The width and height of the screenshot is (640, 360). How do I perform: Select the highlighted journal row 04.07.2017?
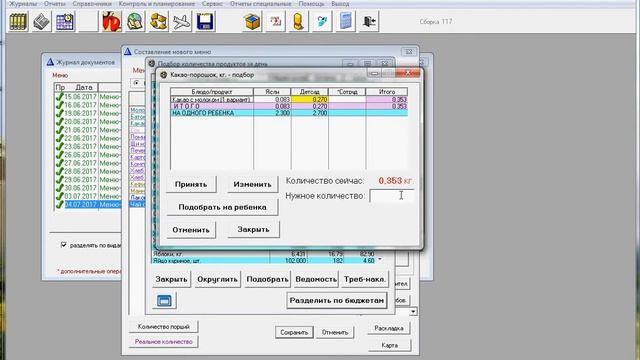pyautogui.click(x=88, y=204)
